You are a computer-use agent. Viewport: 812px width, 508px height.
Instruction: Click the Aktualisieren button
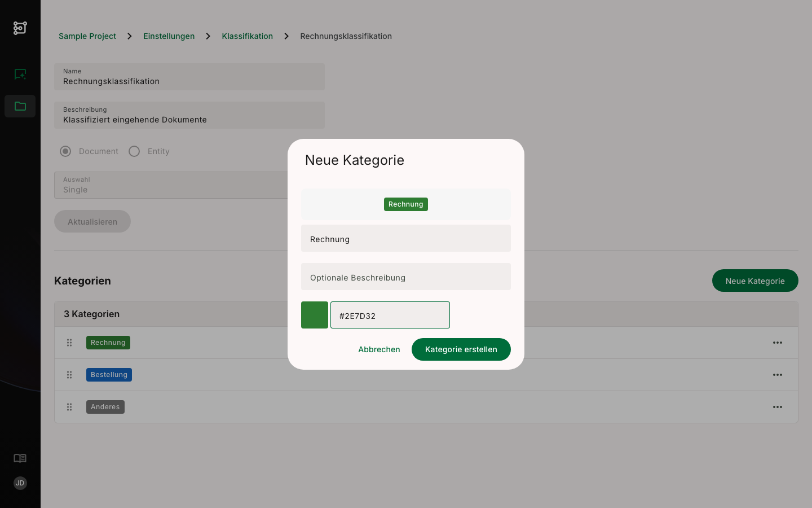[92, 221]
